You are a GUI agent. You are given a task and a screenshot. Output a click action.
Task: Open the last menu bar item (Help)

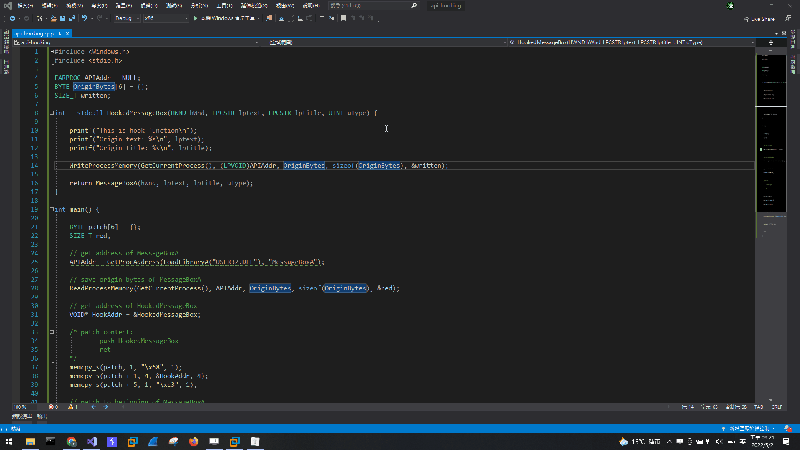coord(311,6)
